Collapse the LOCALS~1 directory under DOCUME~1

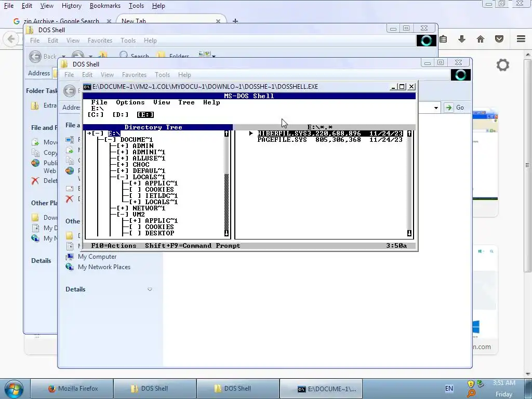point(123,177)
